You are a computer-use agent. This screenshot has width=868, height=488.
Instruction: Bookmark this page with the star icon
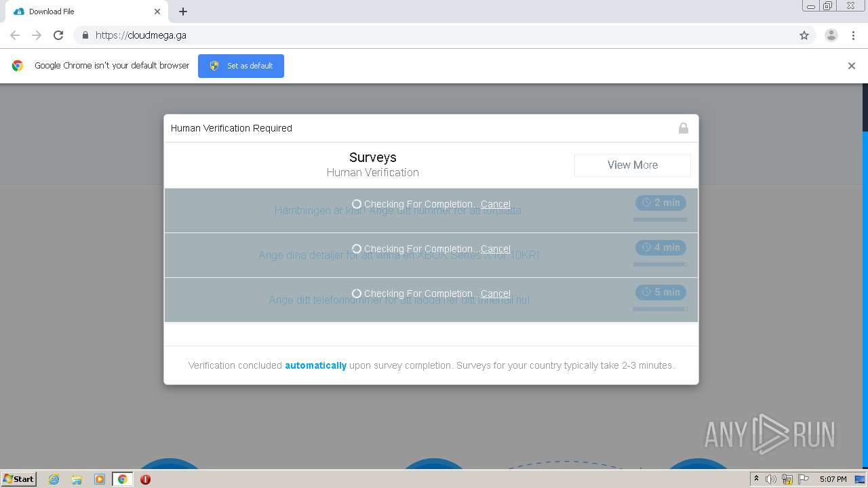[804, 35]
